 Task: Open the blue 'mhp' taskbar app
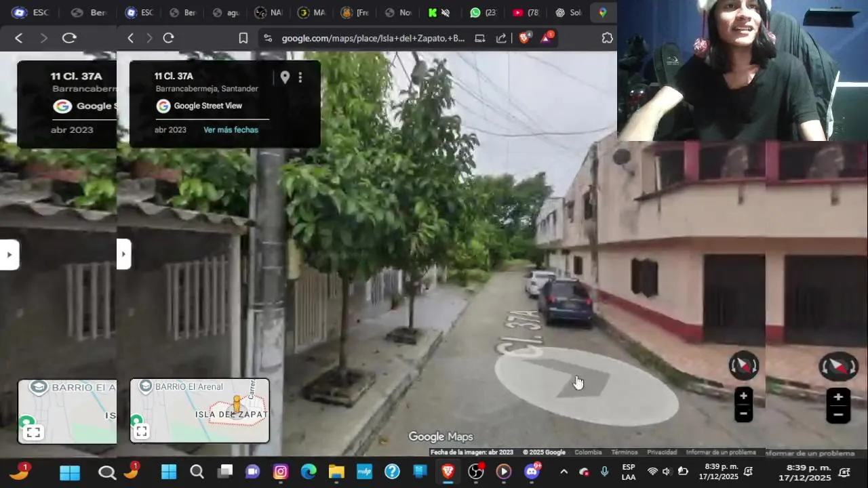pyautogui.click(x=364, y=472)
